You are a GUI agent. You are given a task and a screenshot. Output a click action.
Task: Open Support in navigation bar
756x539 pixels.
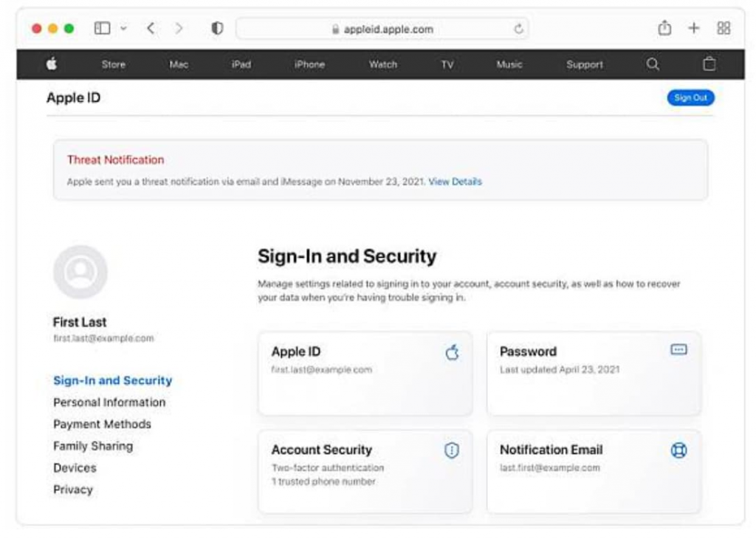tap(585, 64)
